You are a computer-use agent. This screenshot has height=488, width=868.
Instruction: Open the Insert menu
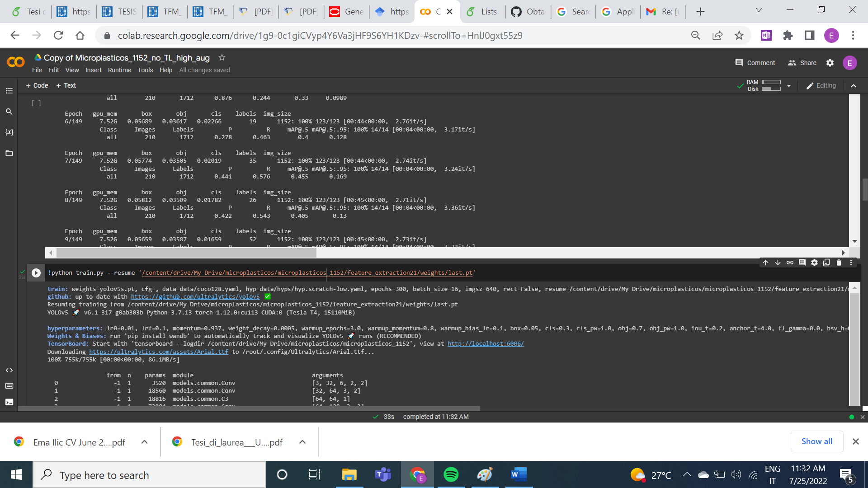point(93,70)
